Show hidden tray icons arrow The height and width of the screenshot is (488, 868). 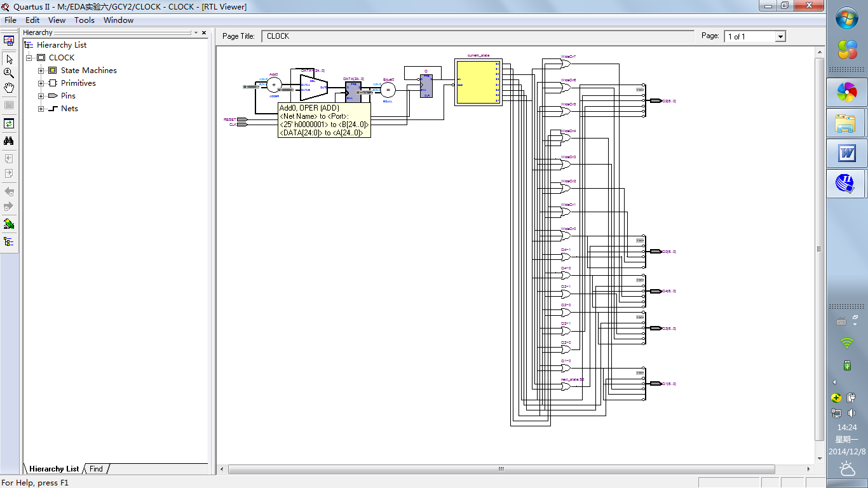(x=834, y=382)
